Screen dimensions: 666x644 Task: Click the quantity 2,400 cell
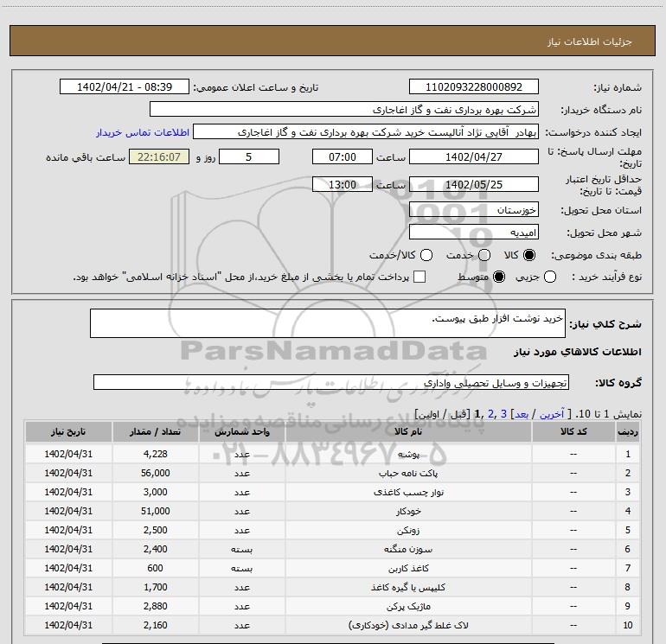pos(155,549)
